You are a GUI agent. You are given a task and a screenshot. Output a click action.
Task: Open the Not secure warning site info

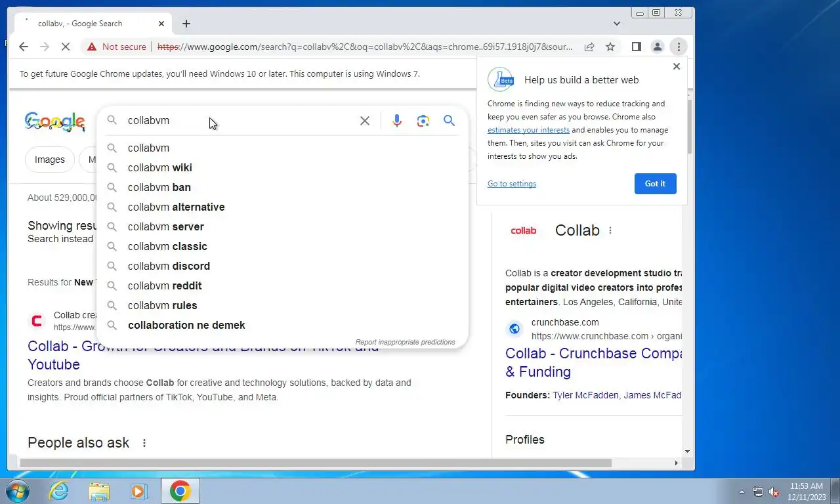click(x=117, y=47)
